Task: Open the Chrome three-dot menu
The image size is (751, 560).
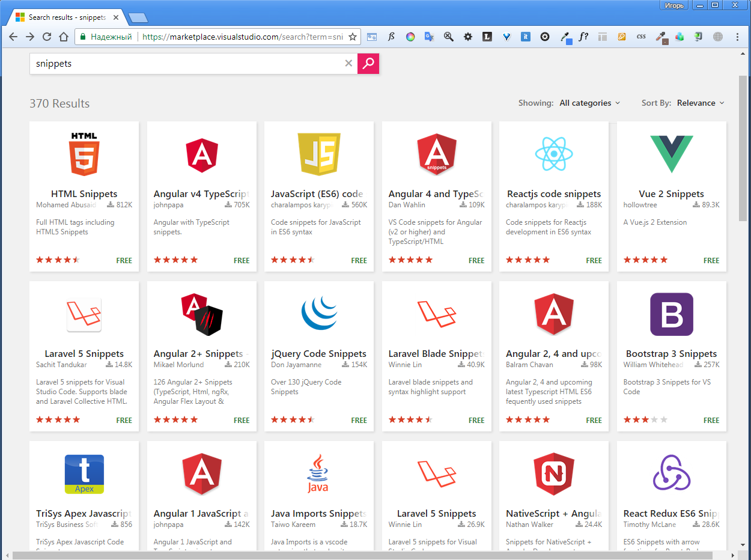Action: click(738, 37)
